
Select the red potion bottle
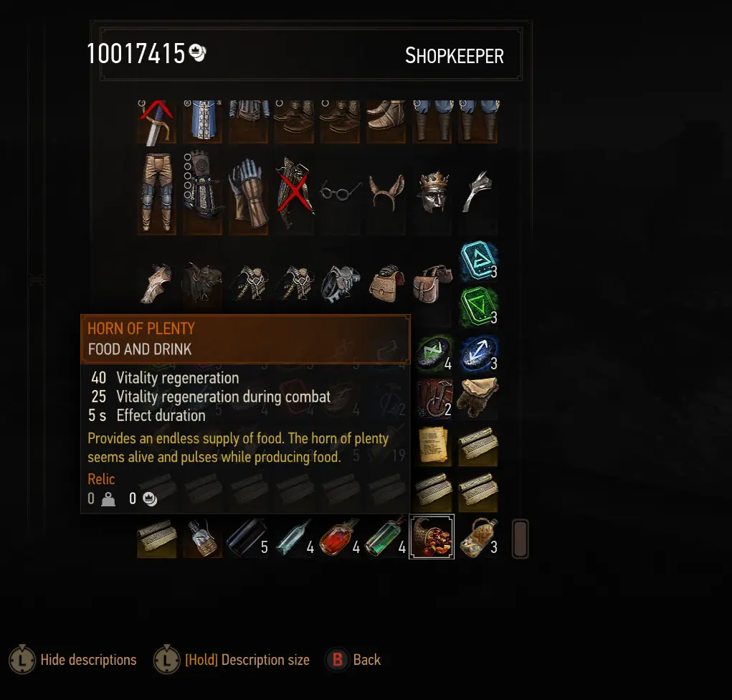tap(341, 537)
